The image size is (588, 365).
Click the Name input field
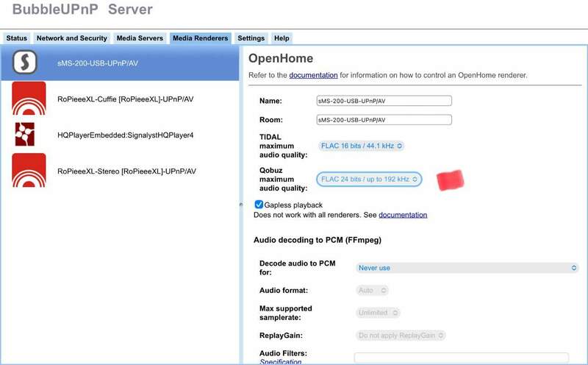[x=384, y=101]
